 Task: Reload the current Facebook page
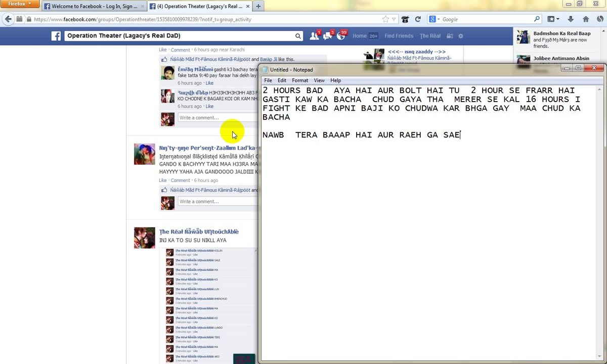click(418, 19)
